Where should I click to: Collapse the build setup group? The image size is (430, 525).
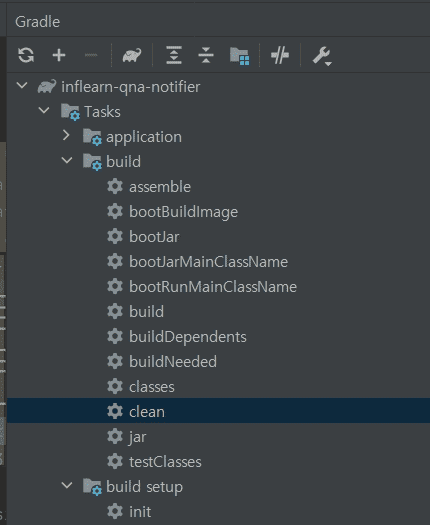tap(67, 485)
